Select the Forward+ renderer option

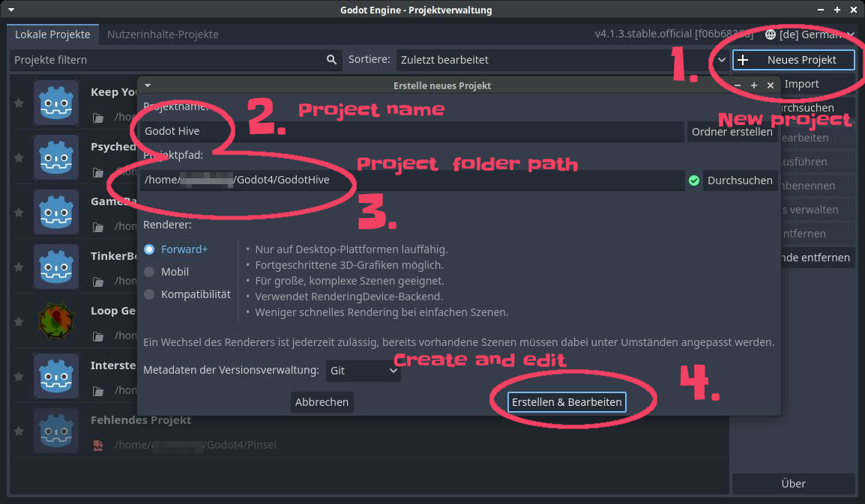176,249
